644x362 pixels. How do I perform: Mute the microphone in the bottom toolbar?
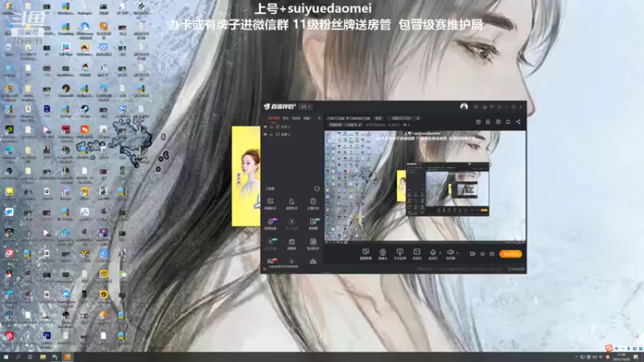click(433, 253)
